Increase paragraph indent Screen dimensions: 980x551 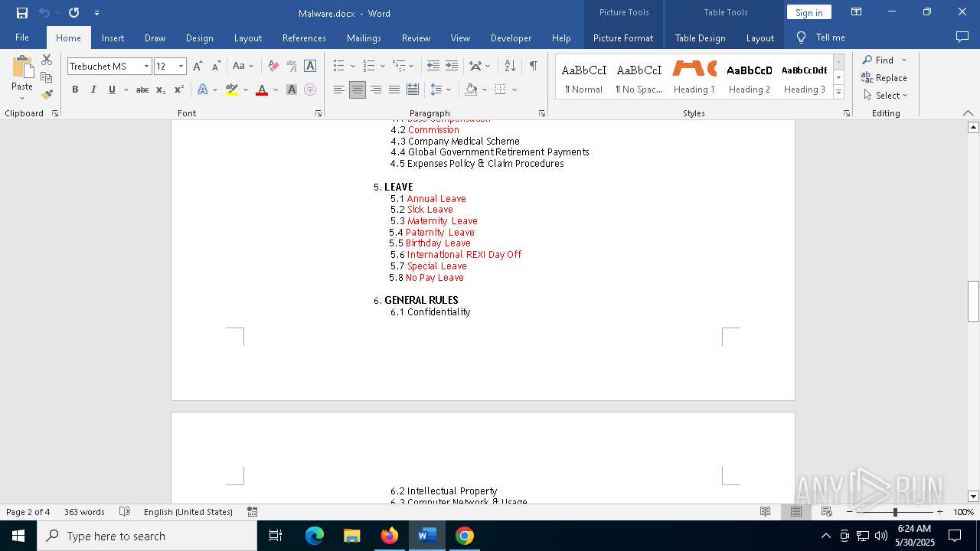[x=452, y=66]
